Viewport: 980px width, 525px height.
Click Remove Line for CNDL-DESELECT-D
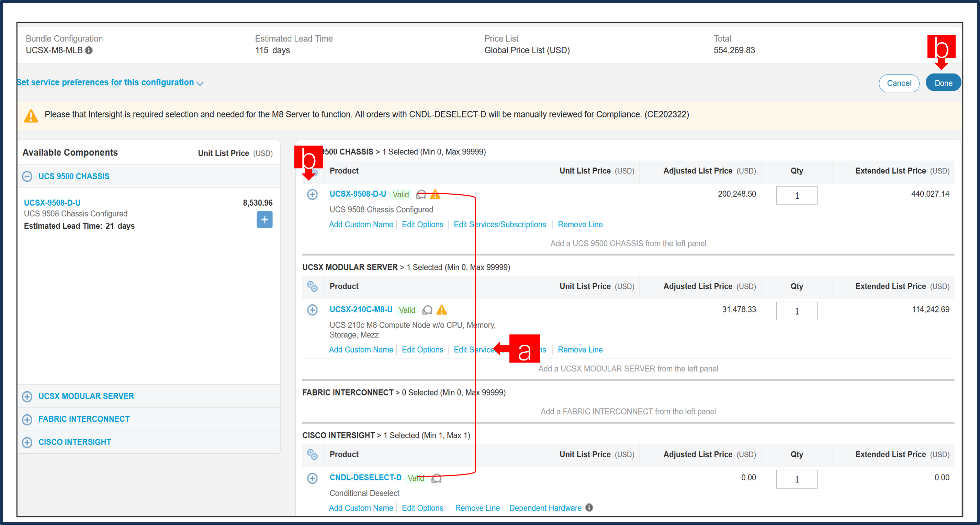(477, 508)
